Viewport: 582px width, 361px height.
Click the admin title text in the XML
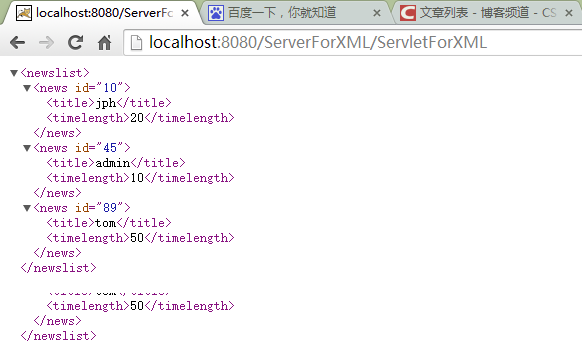coord(113,163)
